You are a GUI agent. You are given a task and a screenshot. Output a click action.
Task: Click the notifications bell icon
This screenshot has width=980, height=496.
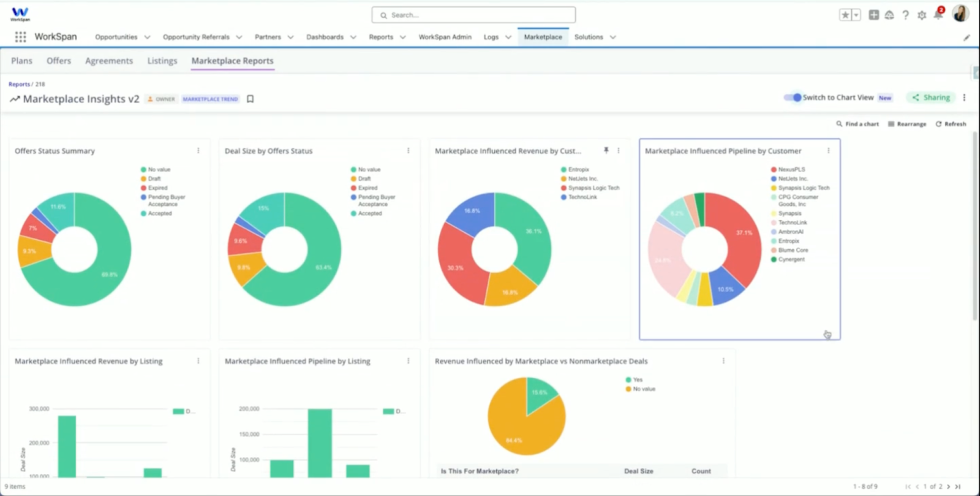click(938, 15)
